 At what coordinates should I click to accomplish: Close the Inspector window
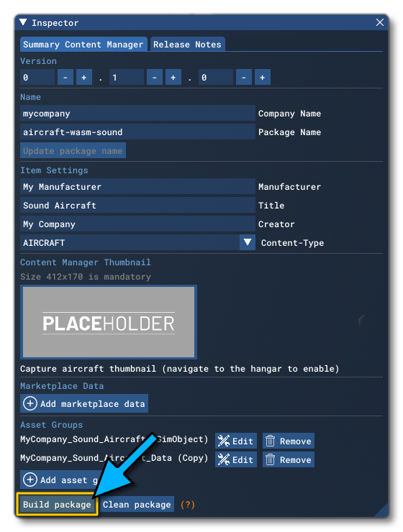[x=380, y=22]
